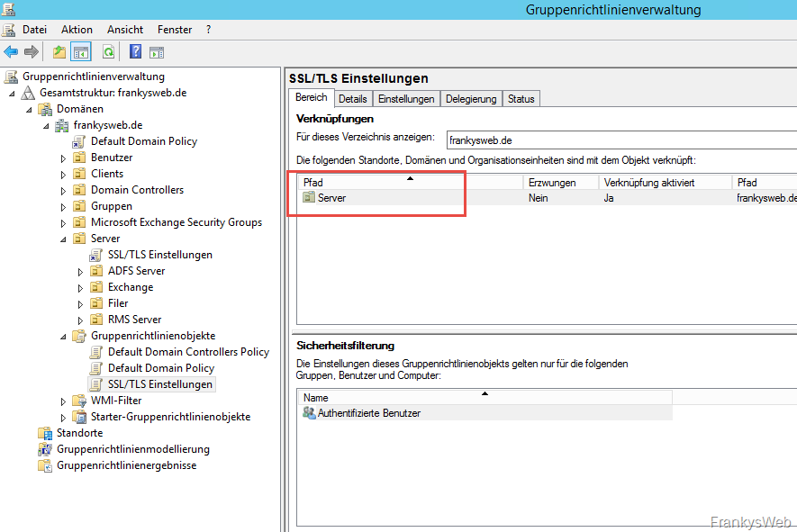Click the forward arrow toolbar icon
This screenshot has width=797, height=532.
(x=31, y=52)
